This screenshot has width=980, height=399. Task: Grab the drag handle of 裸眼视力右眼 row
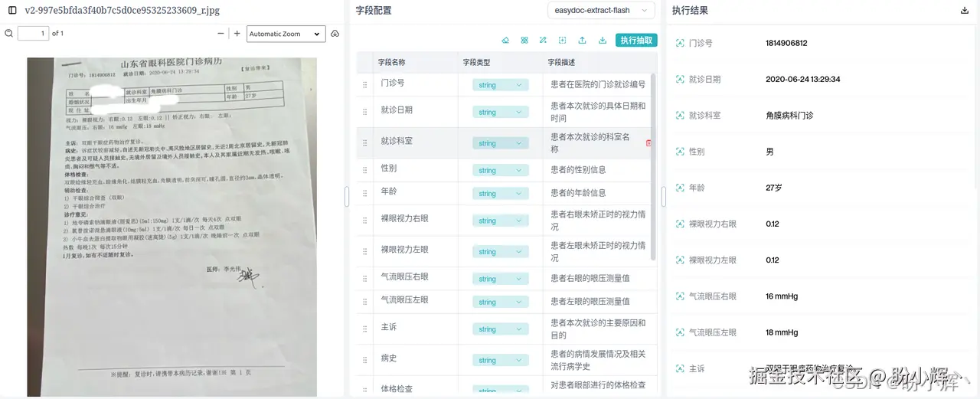point(364,221)
